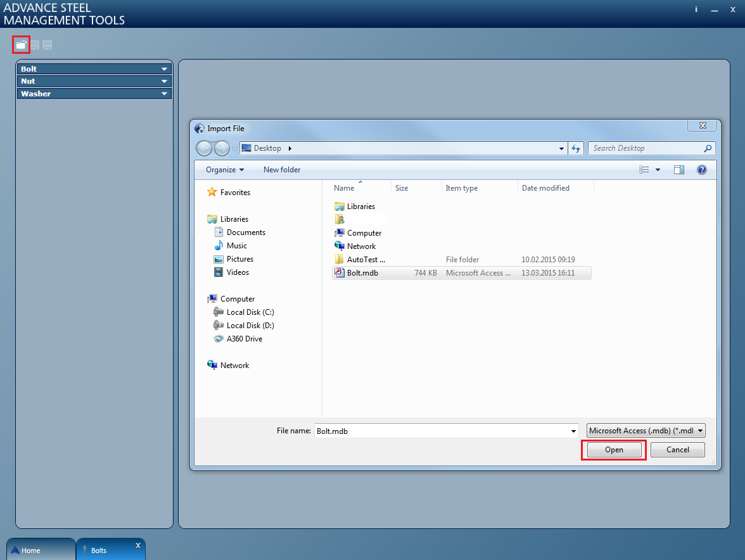Viewport: 745px width, 560px height.
Task: Go forward using the dialog Forward arrow
Action: pyautogui.click(x=222, y=149)
